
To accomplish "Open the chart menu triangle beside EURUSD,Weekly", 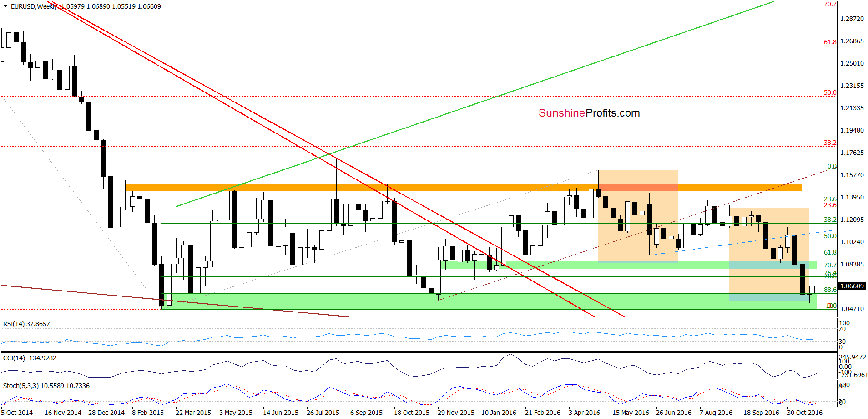I will pyautogui.click(x=5, y=6).
